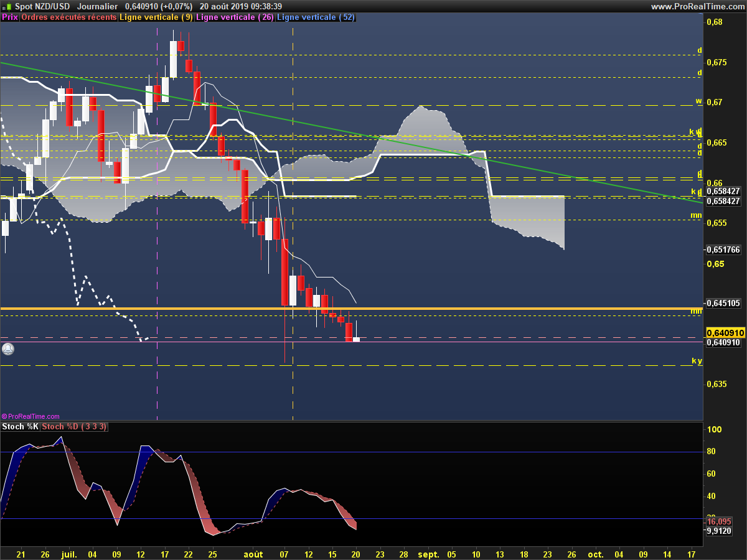Image resolution: width=747 pixels, height=560 pixels.
Task: Click the 0,635 price axis label
Action: coord(716,384)
